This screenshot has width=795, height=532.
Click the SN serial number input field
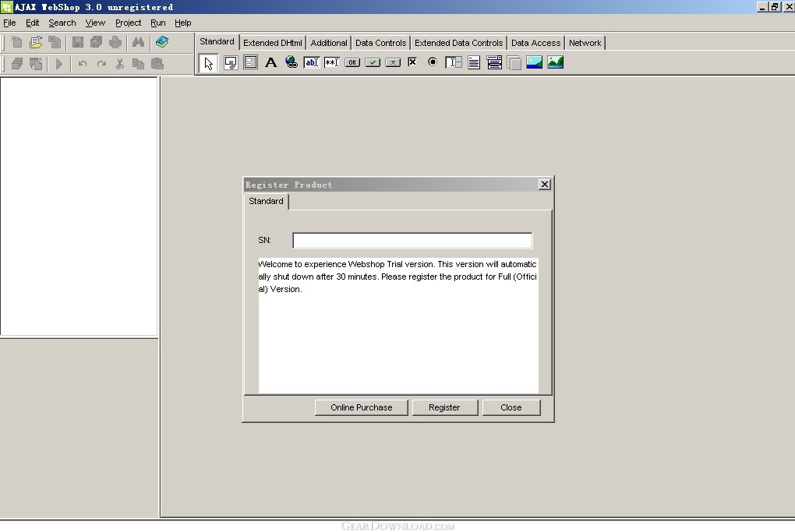point(413,240)
